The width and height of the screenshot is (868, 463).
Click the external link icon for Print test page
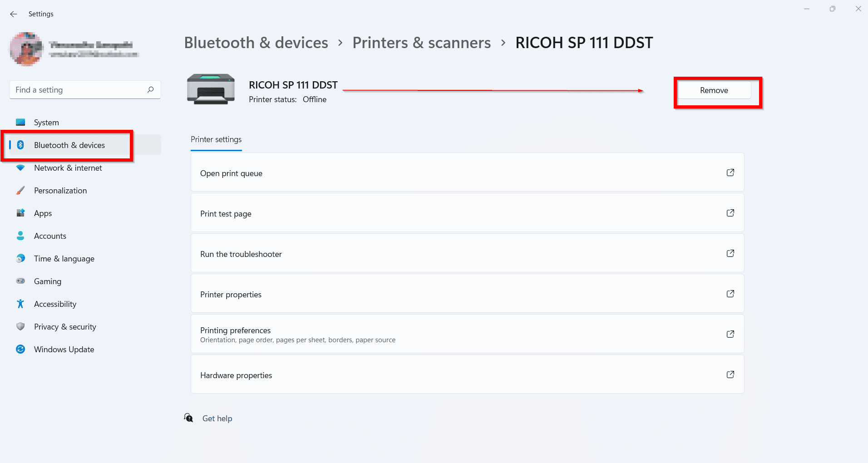click(x=730, y=213)
